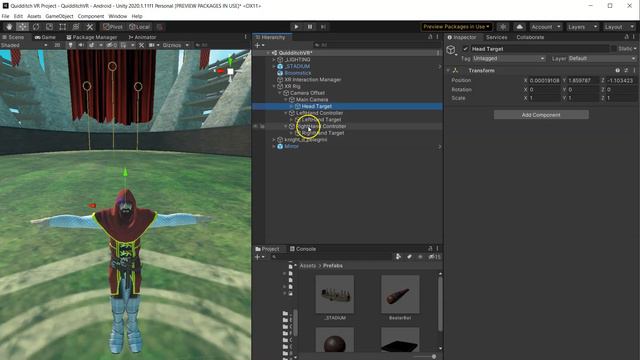
Task: Toggle hidden packages visibility count icon
Action: click(435, 256)
